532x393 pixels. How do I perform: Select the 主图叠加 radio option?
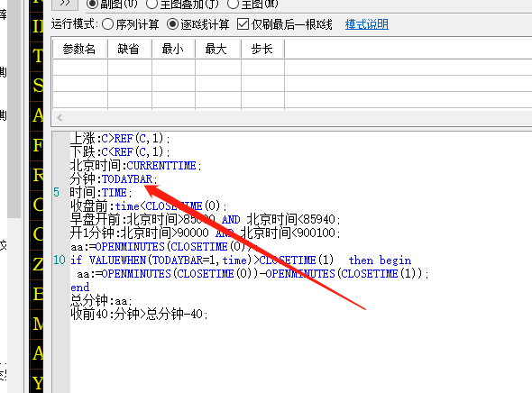(x=182, y=5)
